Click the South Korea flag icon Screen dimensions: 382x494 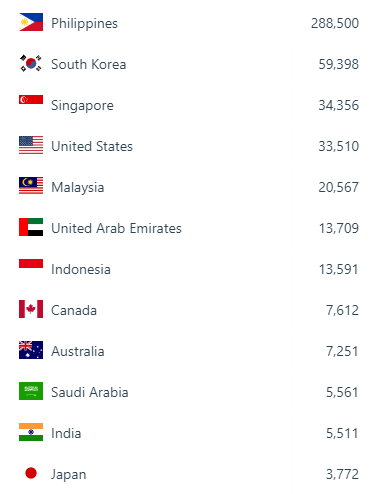point(31,63)
